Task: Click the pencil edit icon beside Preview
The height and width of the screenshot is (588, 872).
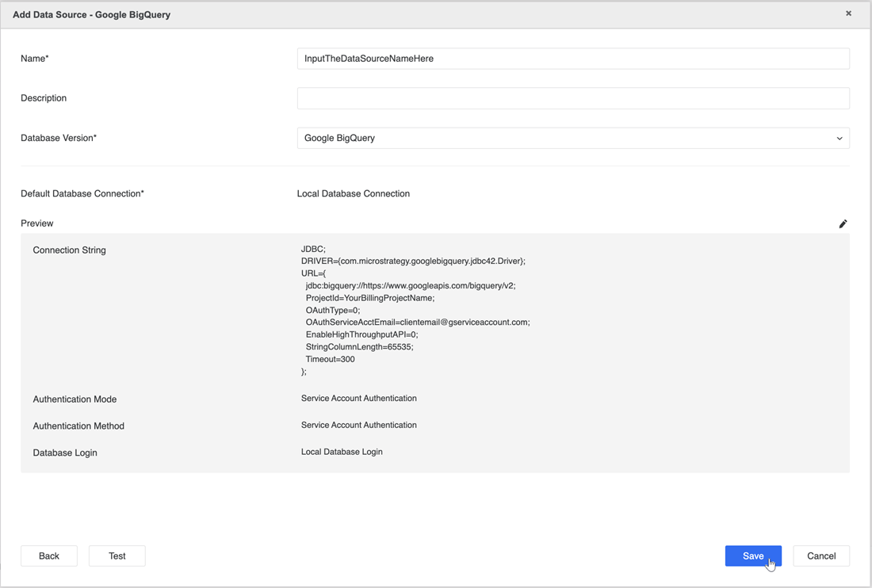Action: pyautogui.click(x=843, y=223)
